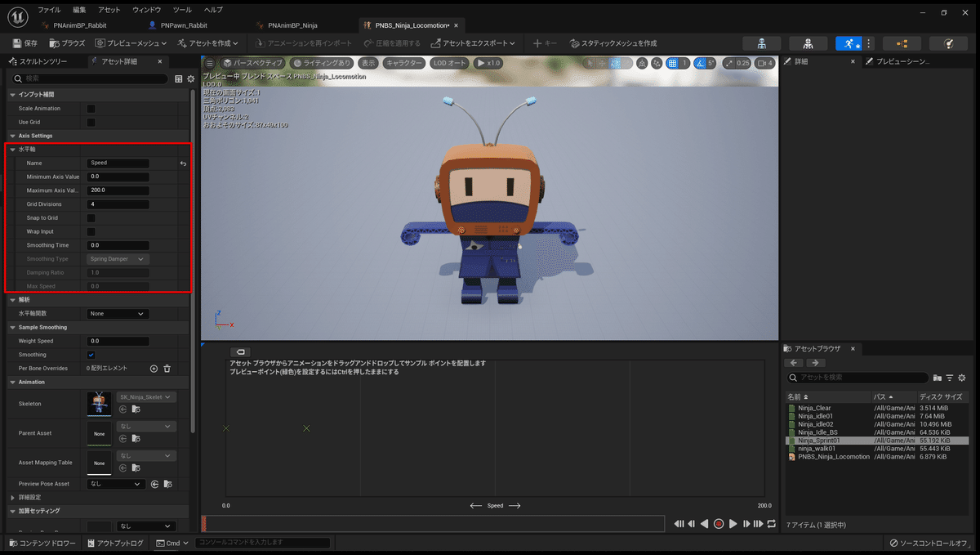
Task: Select the Animation editor mode icon
Action: point(849,43)
